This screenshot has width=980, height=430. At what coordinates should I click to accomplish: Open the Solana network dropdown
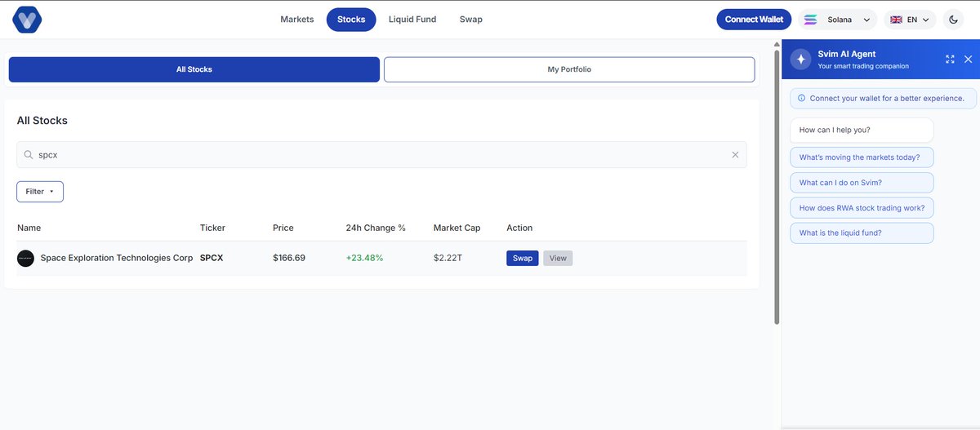point(837,20)
